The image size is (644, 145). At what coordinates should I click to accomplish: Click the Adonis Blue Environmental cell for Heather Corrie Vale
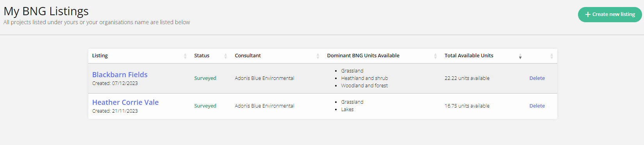(264, 106)
